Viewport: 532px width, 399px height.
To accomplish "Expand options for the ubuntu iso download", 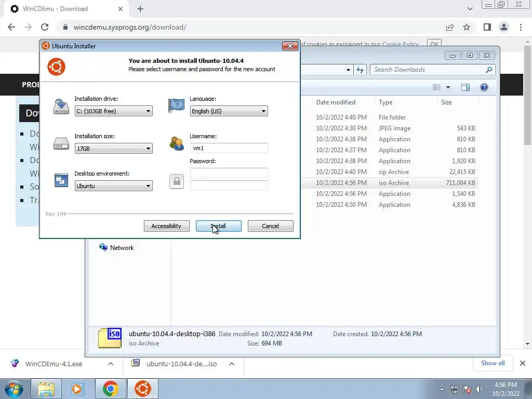I will pyautogui.click(x=232, y=364).
